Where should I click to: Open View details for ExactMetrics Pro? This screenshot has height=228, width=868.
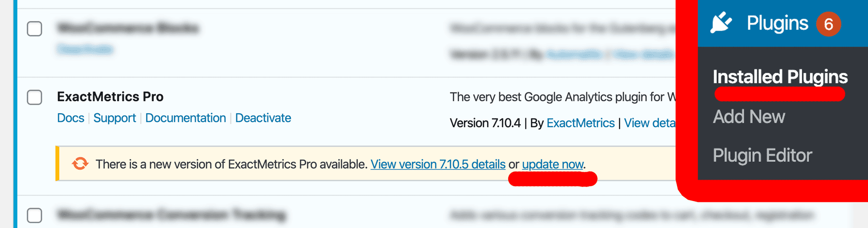(x=650, y=123)
